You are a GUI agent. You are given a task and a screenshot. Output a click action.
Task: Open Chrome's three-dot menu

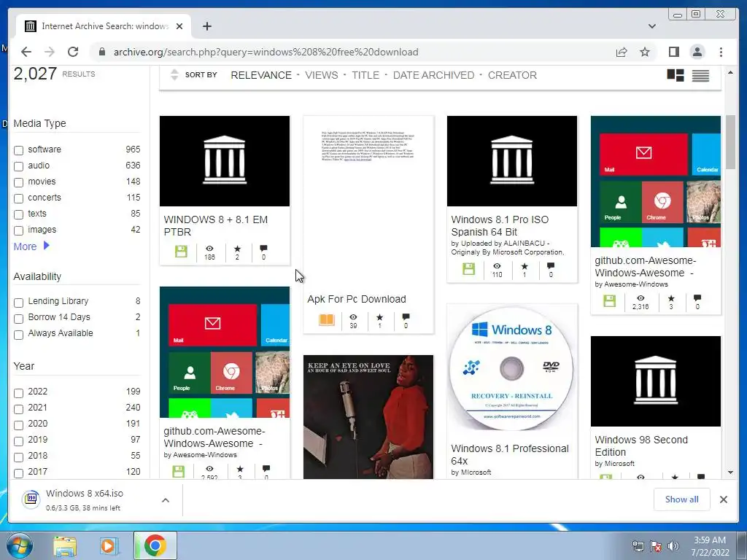coord(721,52)
